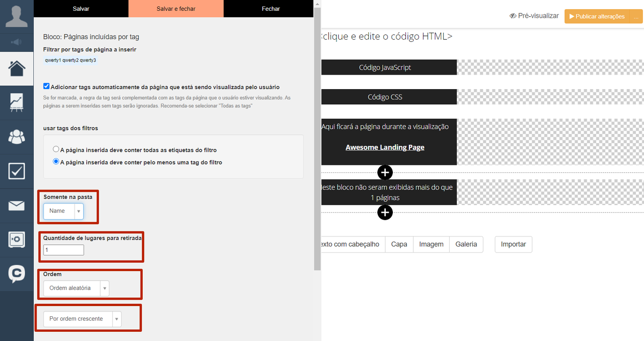Open the users group icon

tap(16, 137)
